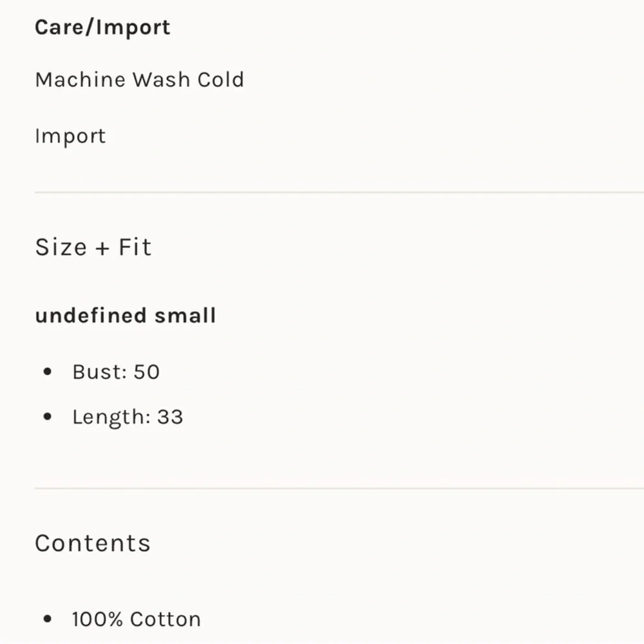
Task: Click the bust measurement value 50
Action: coord(146,372)
